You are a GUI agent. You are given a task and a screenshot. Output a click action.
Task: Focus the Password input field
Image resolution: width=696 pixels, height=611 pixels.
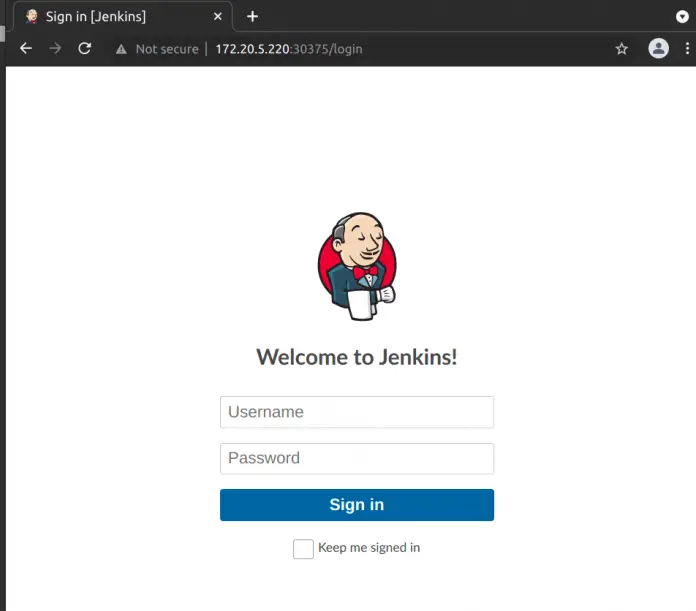(x=357, y=458)
